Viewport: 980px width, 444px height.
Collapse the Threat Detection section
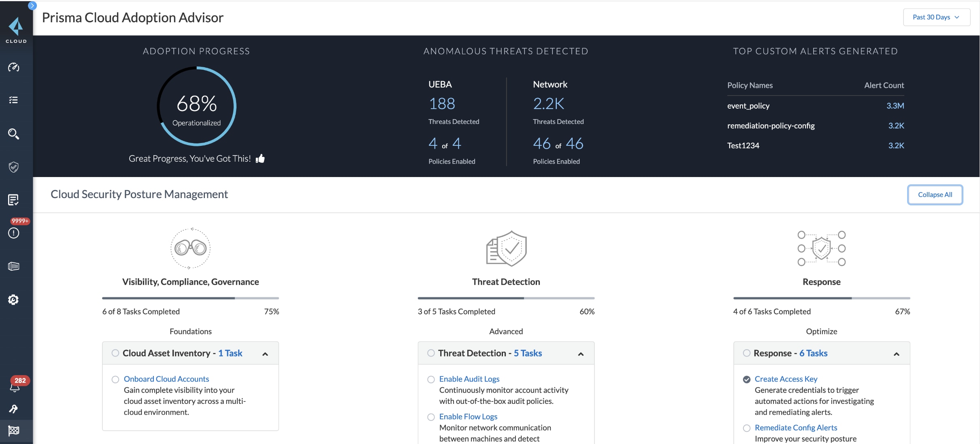click(x=580, y=353)
